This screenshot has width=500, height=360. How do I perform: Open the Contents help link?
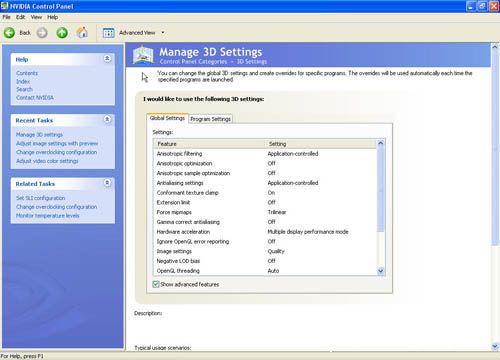tap(27, 73)
